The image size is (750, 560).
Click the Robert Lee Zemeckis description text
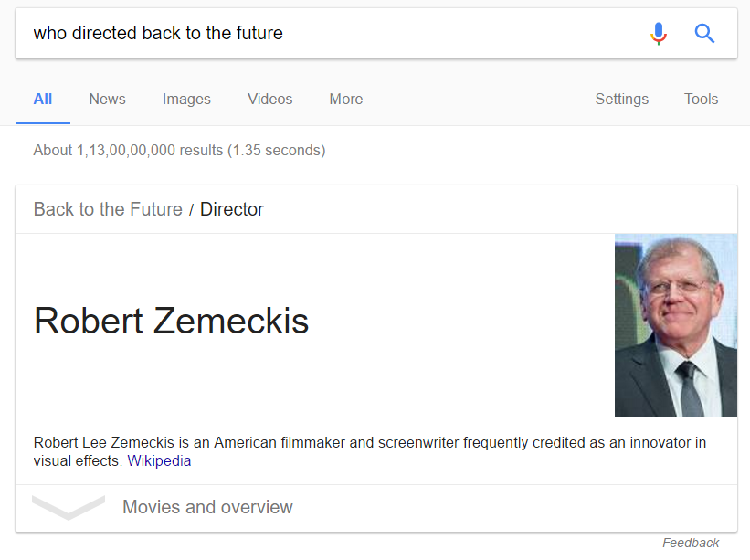pyautogui.click(x=369, y=451)
